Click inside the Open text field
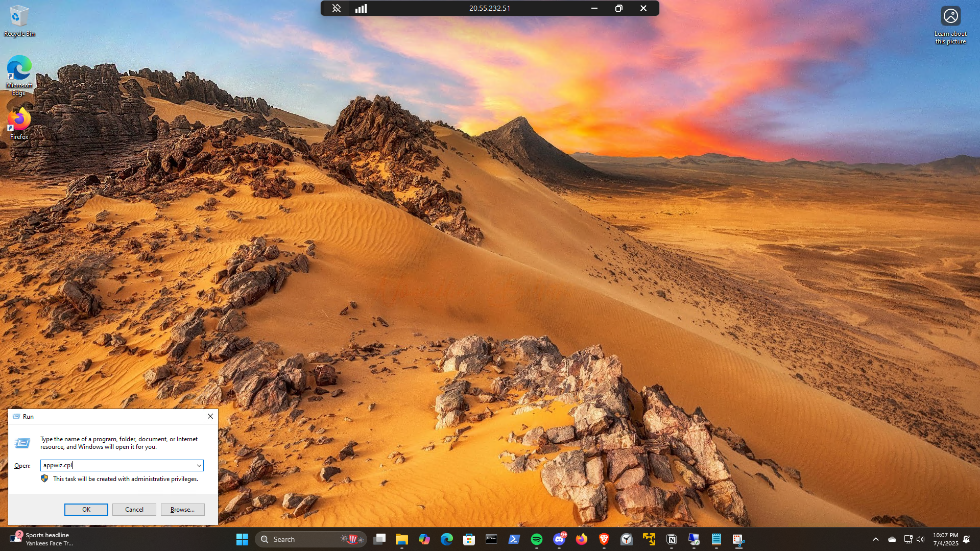This screenshot has width=980, height=551. click(x=117, y=465)
